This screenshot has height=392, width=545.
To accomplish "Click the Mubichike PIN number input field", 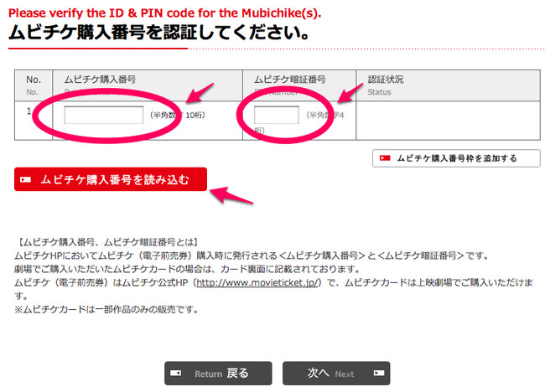I will click(x=277, y=115).
